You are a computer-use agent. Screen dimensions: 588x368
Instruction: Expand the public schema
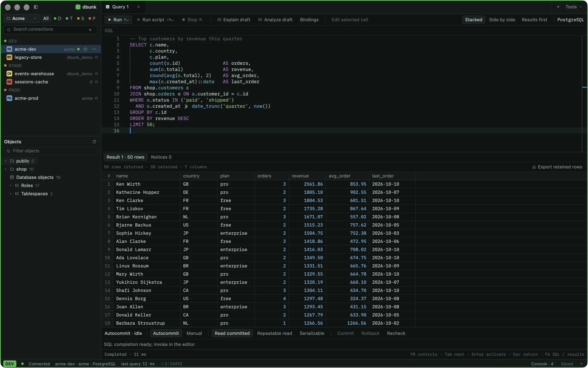coord(6,161)
